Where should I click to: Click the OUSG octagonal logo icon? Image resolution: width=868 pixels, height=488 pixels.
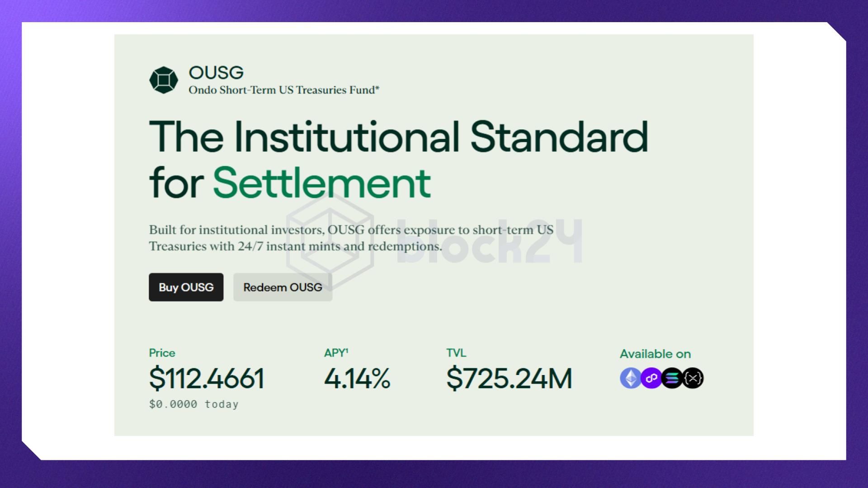click(x=164, y=80)
